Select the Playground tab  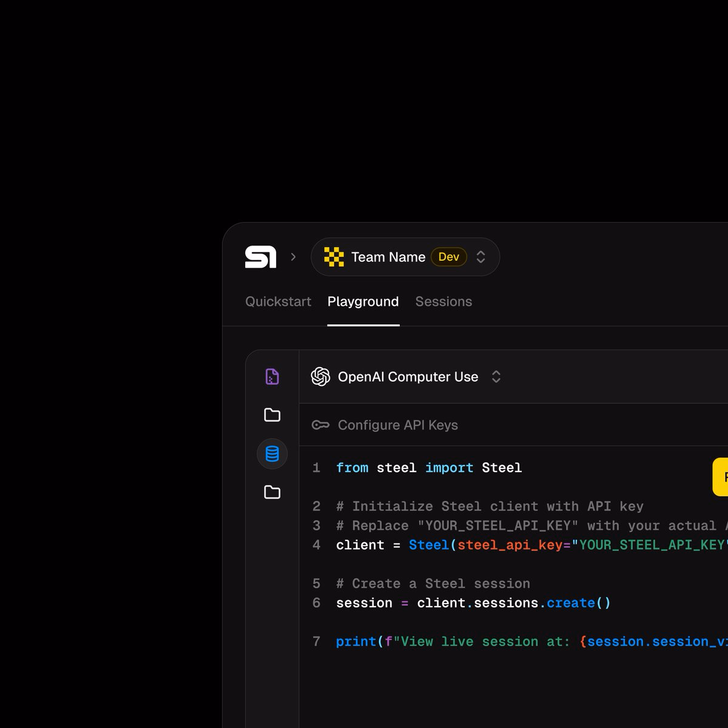pos(363,302)
